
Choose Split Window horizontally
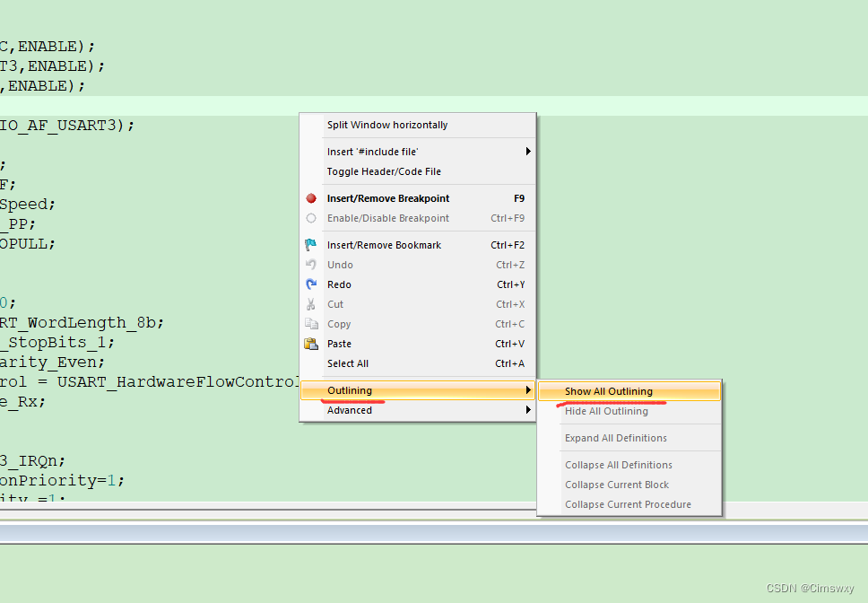(x=418, y=125)
